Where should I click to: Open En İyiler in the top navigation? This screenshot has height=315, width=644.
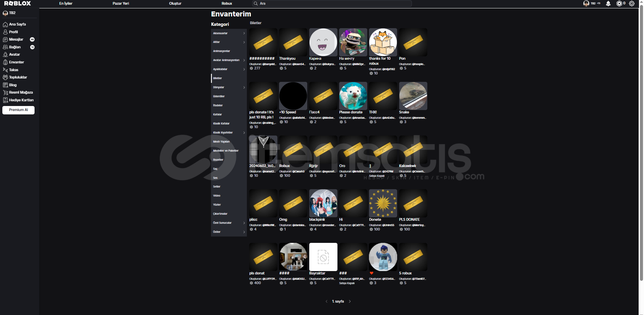tap(66, 3)
